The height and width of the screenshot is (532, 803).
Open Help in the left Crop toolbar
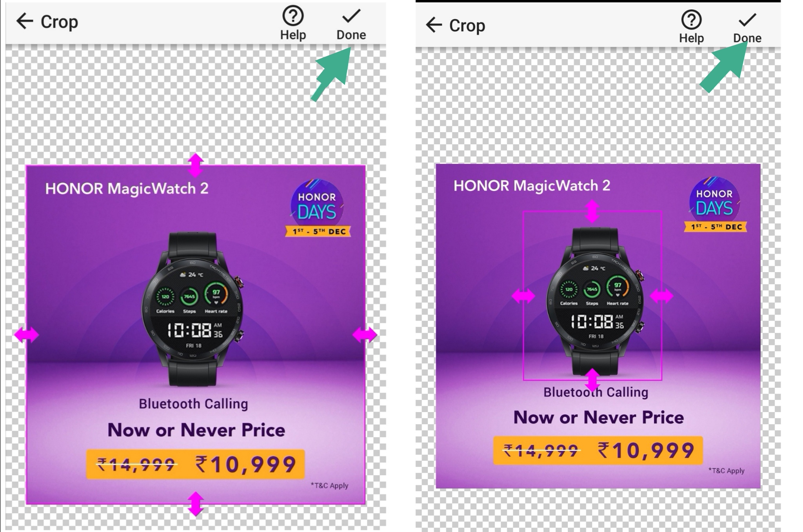point(293,24)
